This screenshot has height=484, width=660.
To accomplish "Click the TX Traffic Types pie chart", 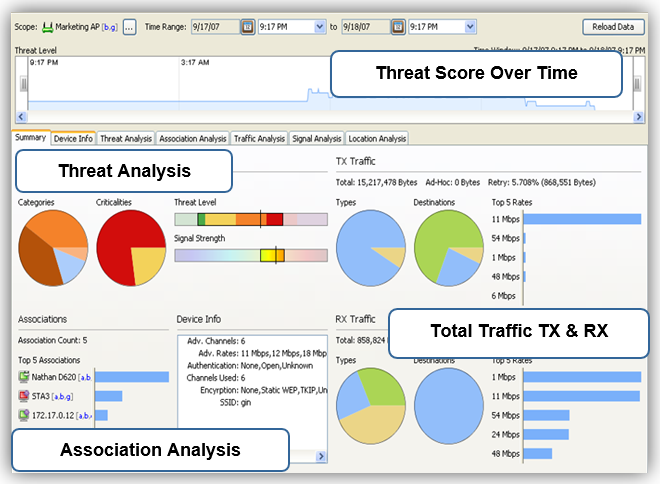I will [x=371, y=248].
